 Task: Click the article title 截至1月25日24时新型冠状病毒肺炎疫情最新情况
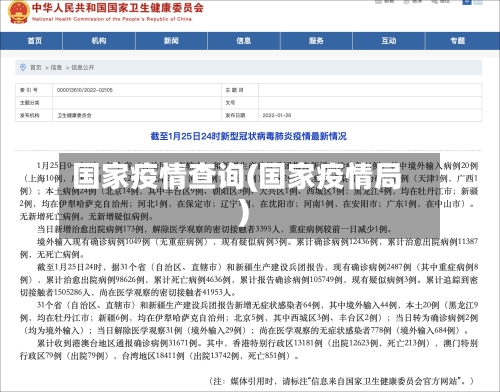(x=249, y=136)
